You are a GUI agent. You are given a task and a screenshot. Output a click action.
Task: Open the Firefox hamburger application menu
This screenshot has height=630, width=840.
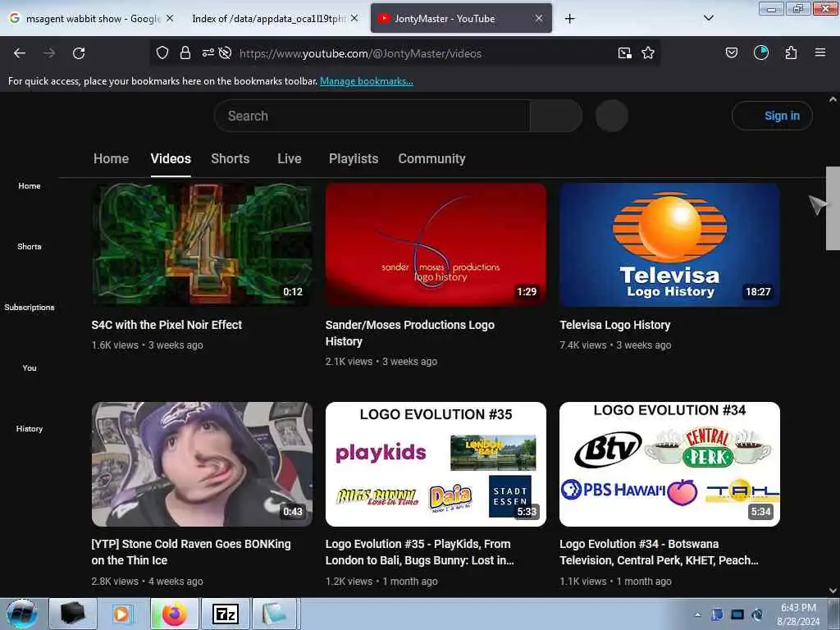820,53
